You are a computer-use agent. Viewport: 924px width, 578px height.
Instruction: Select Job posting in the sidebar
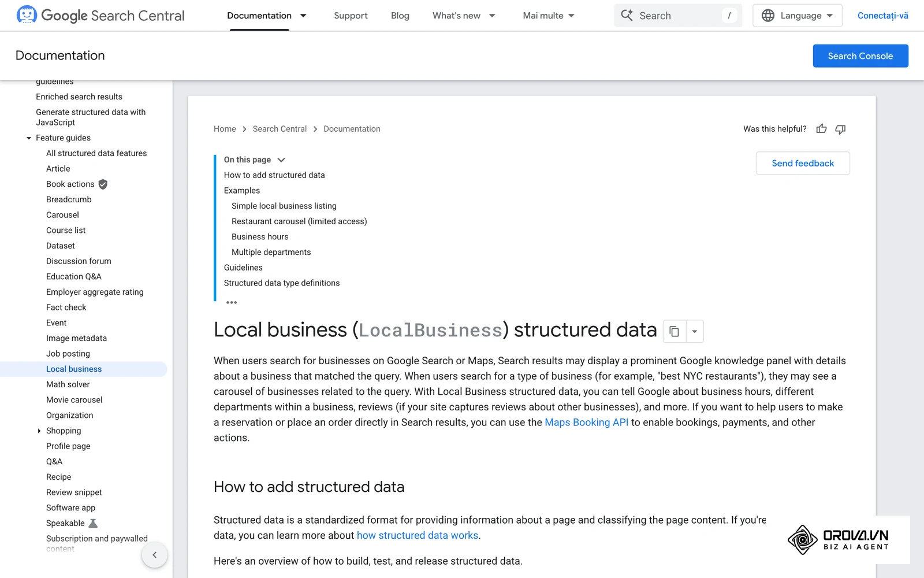pos(68,354)
